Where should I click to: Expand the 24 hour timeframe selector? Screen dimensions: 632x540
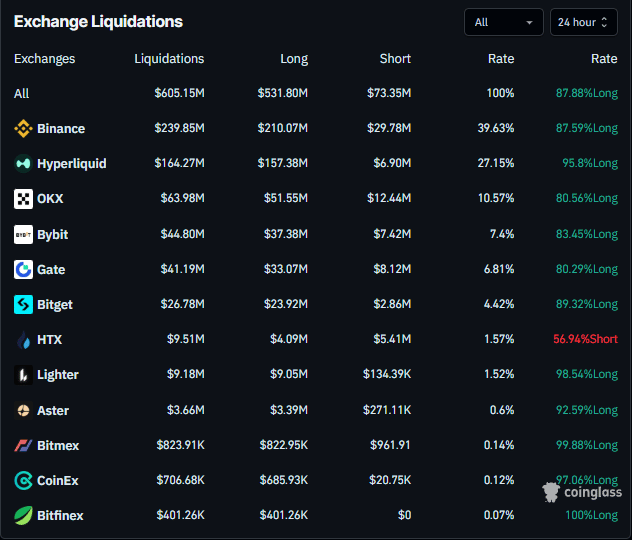[584, 22]
